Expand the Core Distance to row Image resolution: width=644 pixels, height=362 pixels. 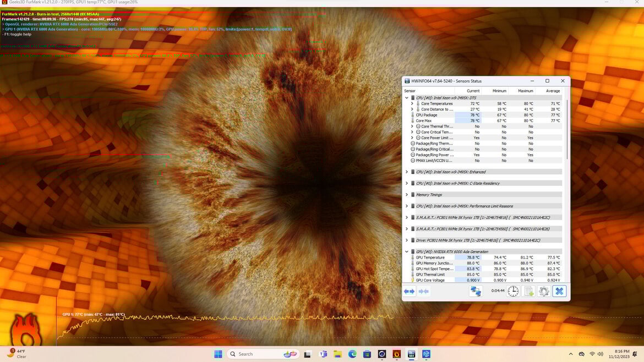tap(412, 109)
